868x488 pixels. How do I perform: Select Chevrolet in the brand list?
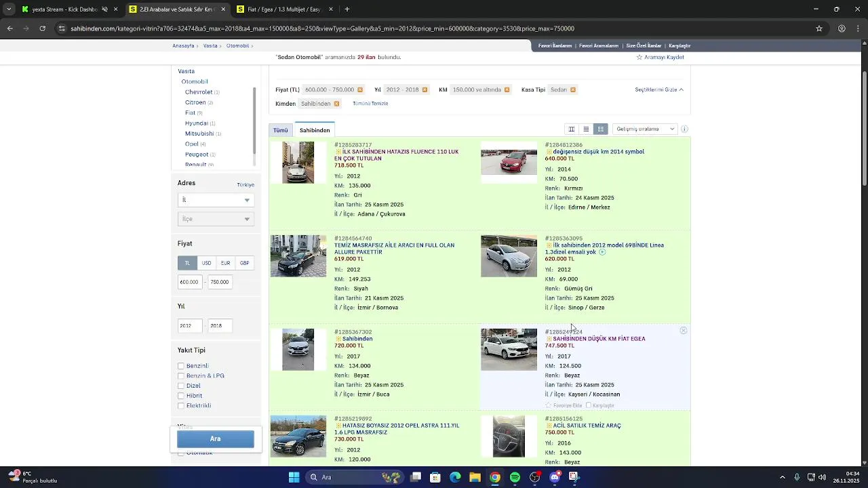coord(199,92)
